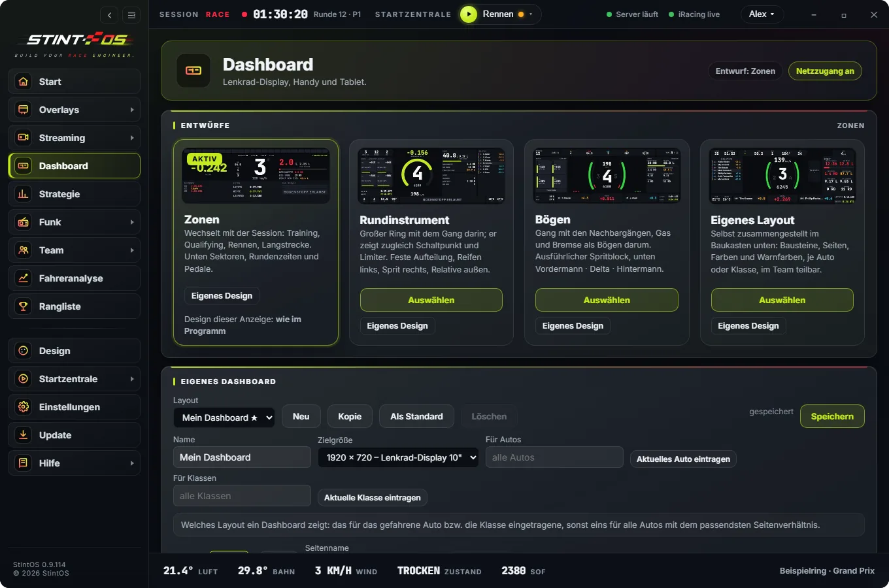The width and height of the screenshot is (889, 588).
Task: Expand the Streaming submenu arrow
Action: click(x=132, y=138)
